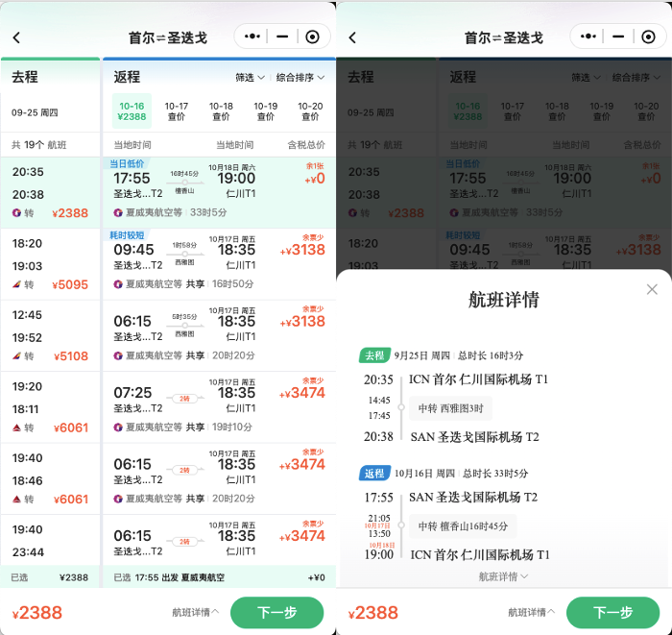Open left screen's three-dot more menu
This screenshot has width=672, height=635.
pos(252,37)
